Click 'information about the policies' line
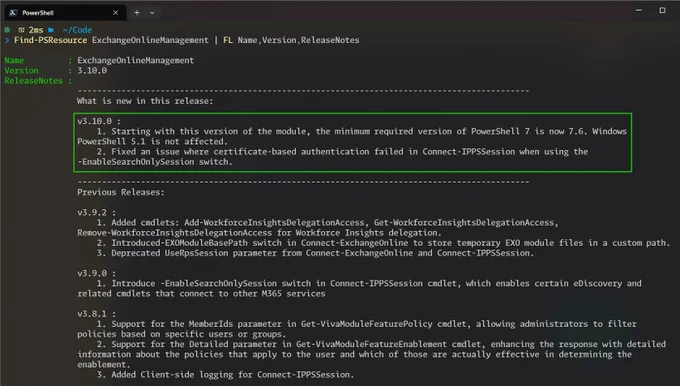Image resolution: width=680 pixels, height=386 pixels. [354, 354]
